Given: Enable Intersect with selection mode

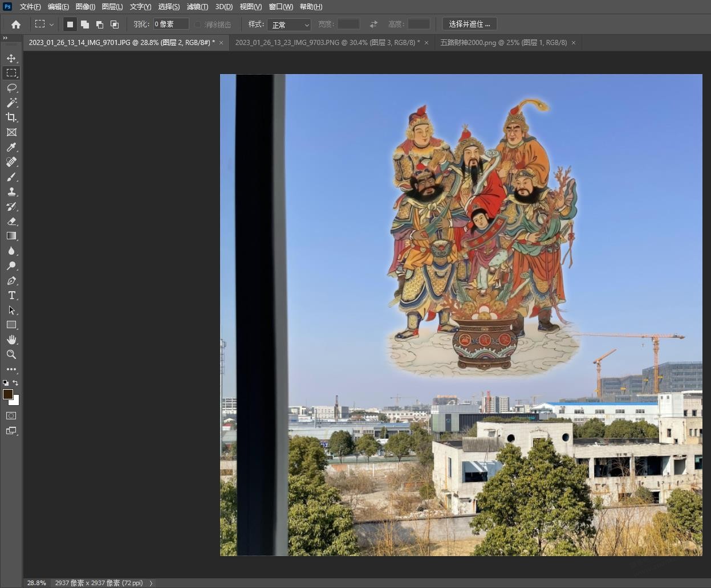Looking at the screenshot, I should click(115, 24).
